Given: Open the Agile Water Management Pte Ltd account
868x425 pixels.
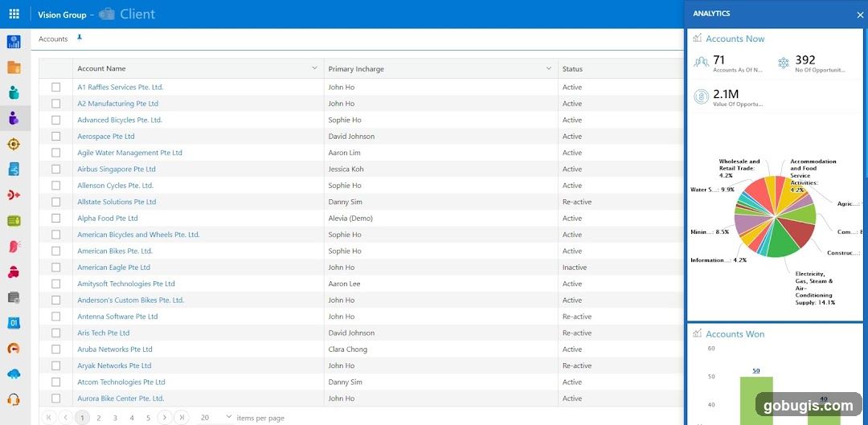Looking at the screenshot, I should (129, 153).
